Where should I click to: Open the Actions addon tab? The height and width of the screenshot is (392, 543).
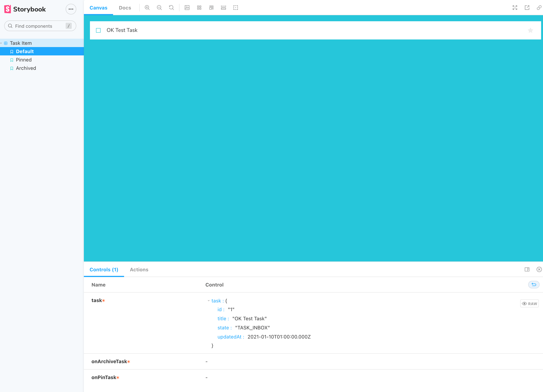[139, 270]
